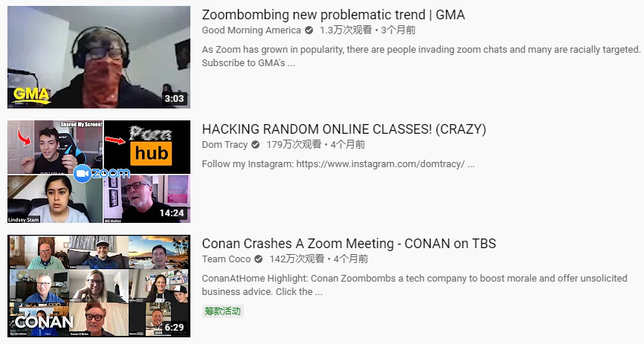
Task: Click the Zoom logo on second thumbnail
Action: pos(102,173)
